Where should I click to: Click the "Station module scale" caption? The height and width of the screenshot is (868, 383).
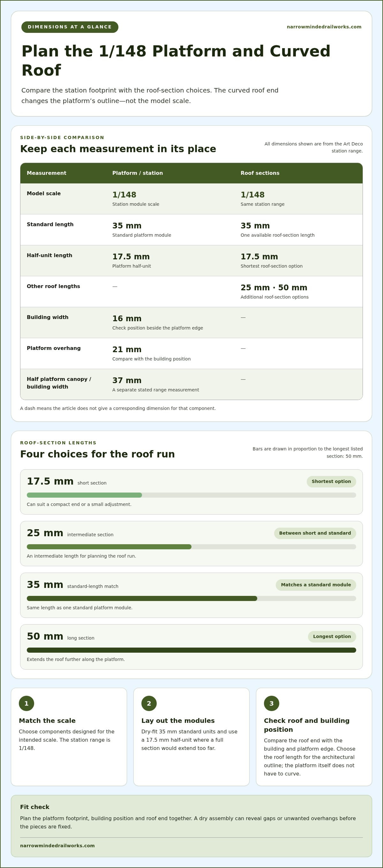point(136,204)
